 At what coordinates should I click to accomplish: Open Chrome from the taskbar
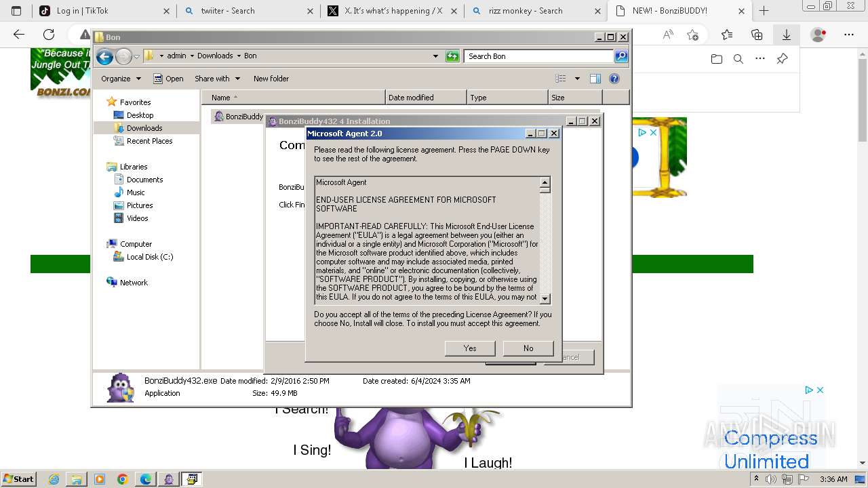tap(123, 479)
